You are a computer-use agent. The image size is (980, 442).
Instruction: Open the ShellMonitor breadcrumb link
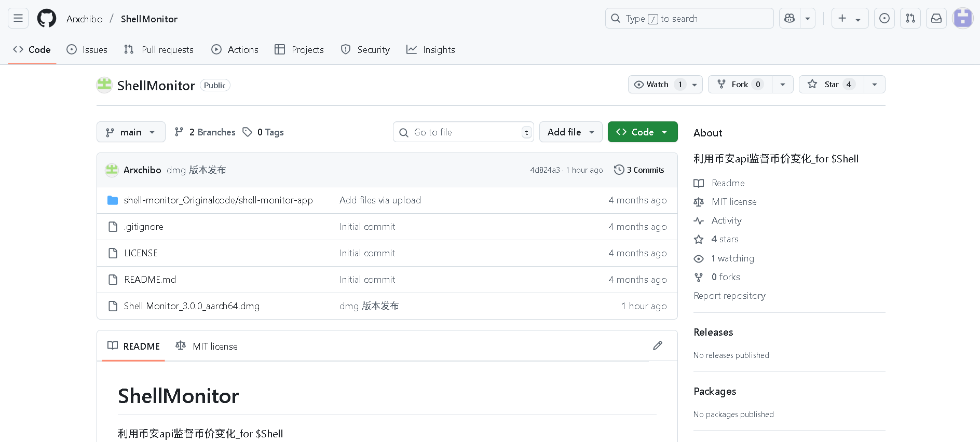point(149,19)
